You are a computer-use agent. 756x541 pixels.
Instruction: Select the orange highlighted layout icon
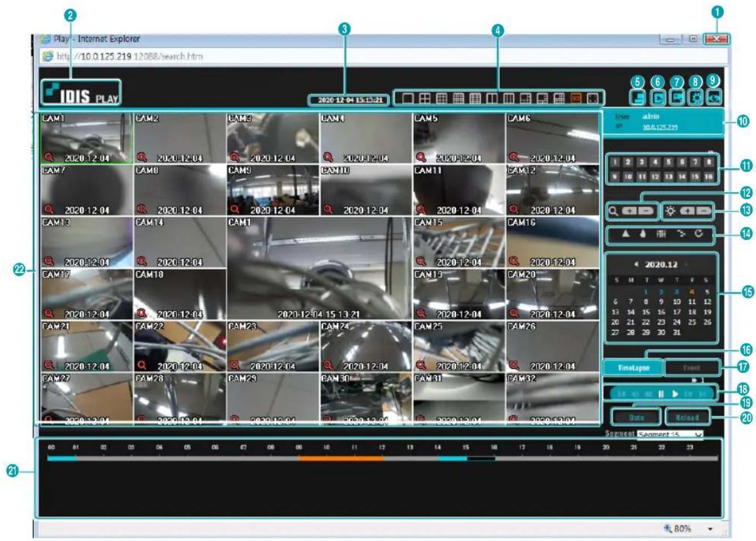(576, 98)
